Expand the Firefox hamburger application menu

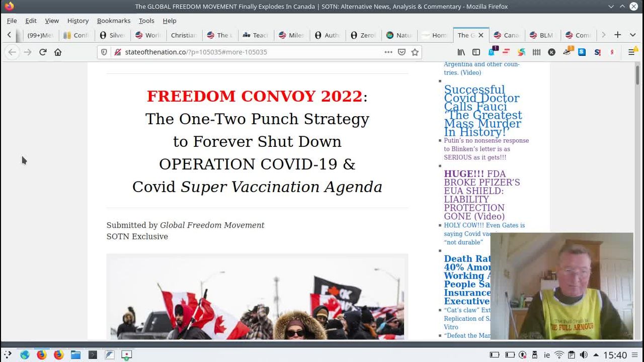coord(631,52)
